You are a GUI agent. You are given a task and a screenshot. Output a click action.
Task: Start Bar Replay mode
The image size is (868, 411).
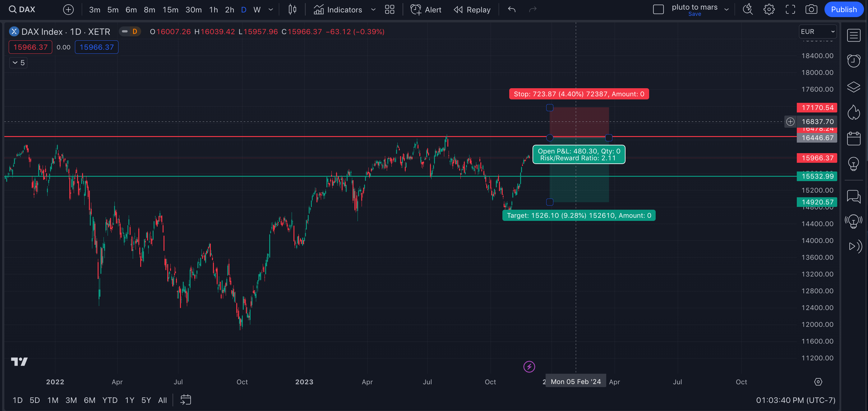pyautogui.click(x=472, y=9)
